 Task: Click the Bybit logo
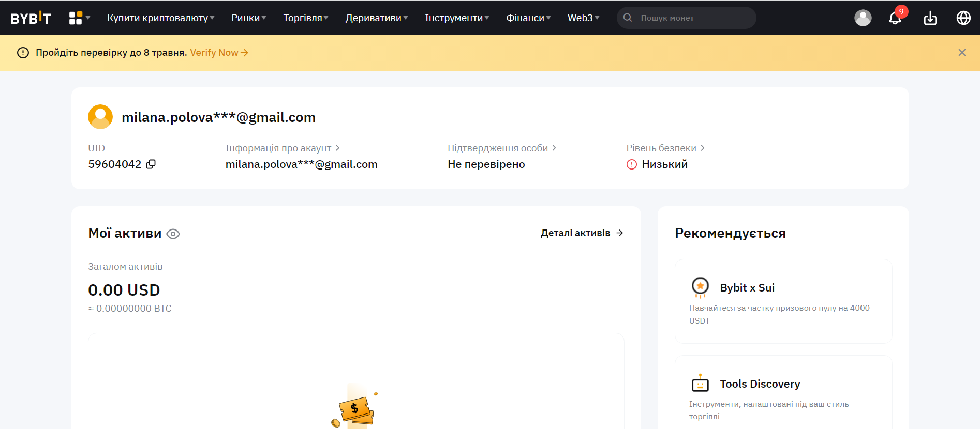[31, 18]
